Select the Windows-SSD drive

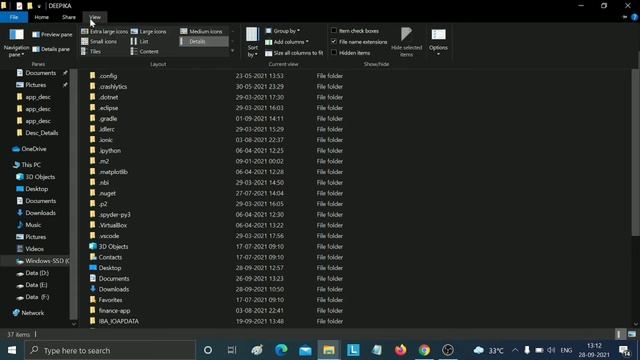pos(42,261)
